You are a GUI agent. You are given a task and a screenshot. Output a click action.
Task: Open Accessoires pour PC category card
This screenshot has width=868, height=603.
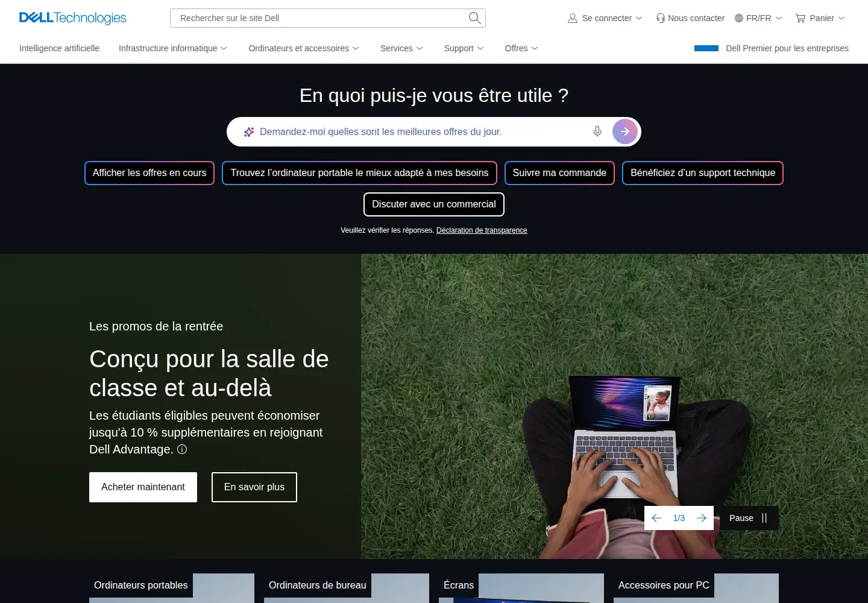coord(696,588)
